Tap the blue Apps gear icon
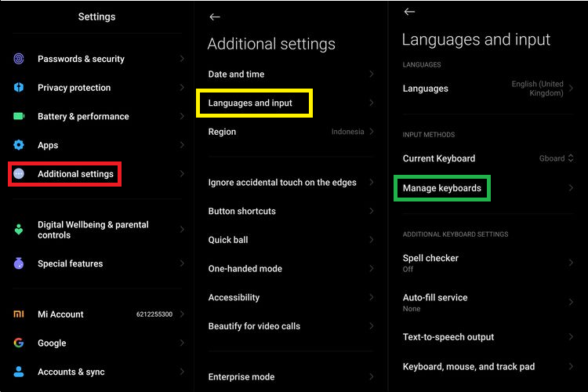 (x=19, y=145)
